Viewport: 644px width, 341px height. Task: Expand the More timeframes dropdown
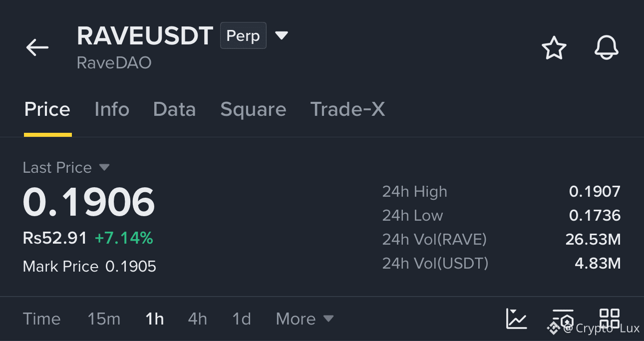pos(305,319)
